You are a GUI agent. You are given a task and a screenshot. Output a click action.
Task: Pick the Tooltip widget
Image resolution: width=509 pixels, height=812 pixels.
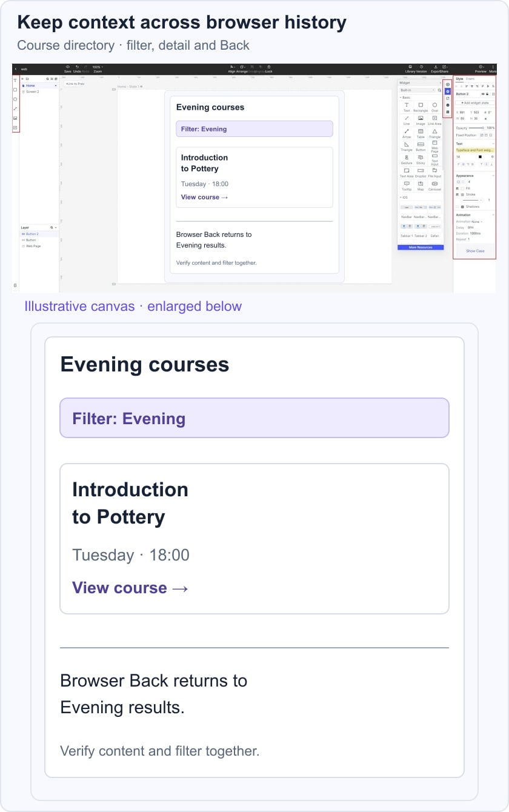point(407,186)
